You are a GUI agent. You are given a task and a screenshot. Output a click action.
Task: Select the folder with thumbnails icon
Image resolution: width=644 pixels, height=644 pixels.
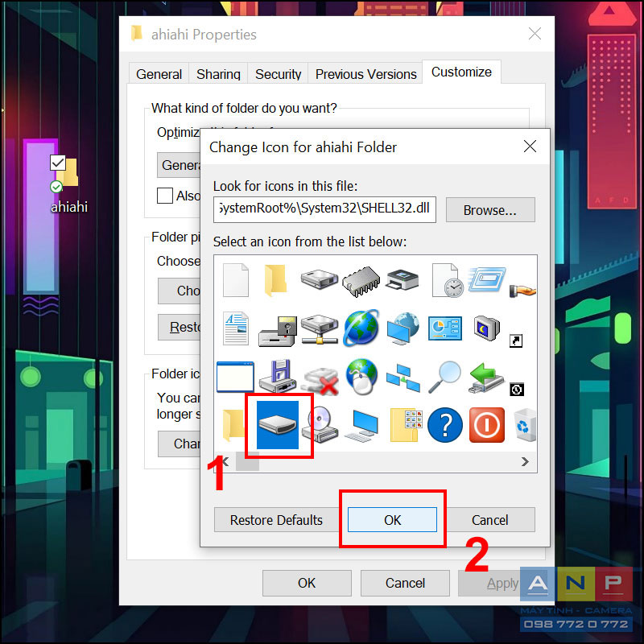click(406, 425)
